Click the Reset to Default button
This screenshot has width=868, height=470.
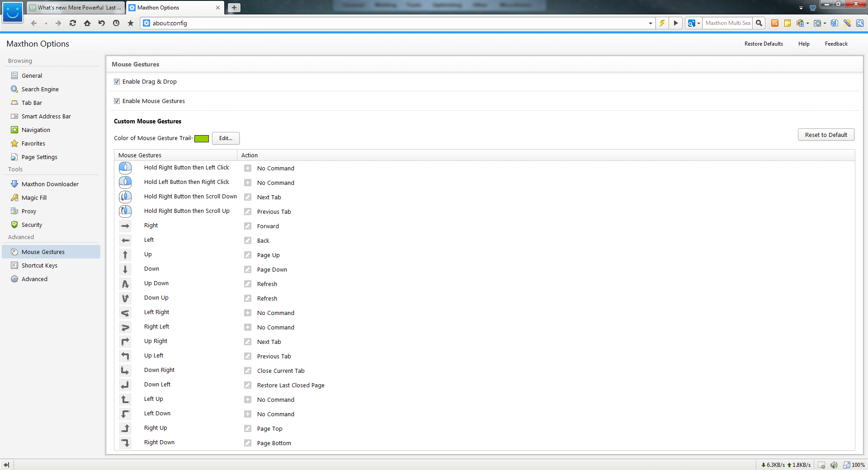point(826,135)
